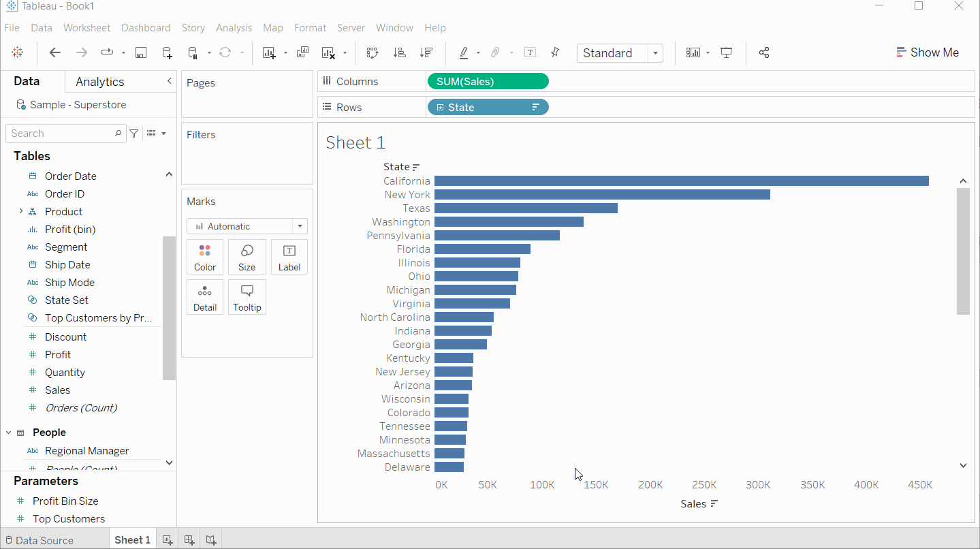Click the Show Me button
The image size is (980, 549).
pyautogui.click(x=927, y=52)
